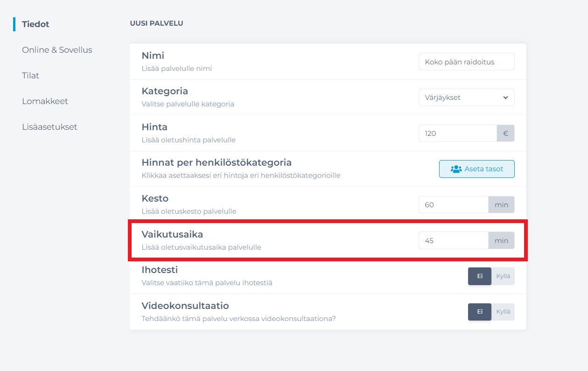This screenshot has width=588, height=371.
Task: Set Videokonsultaatio toggle to Ei
Action: click(479, 312)
